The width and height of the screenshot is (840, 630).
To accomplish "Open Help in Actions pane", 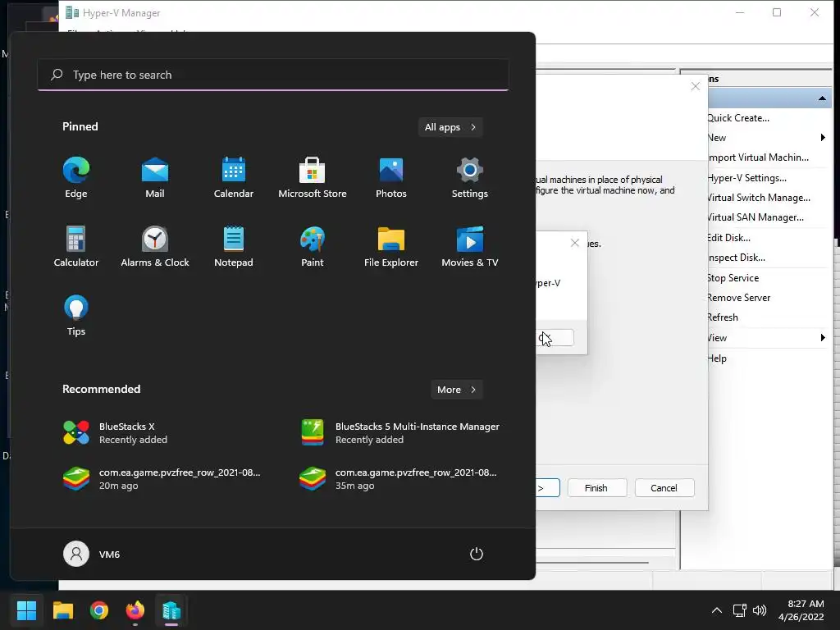I will coord(717,358).
